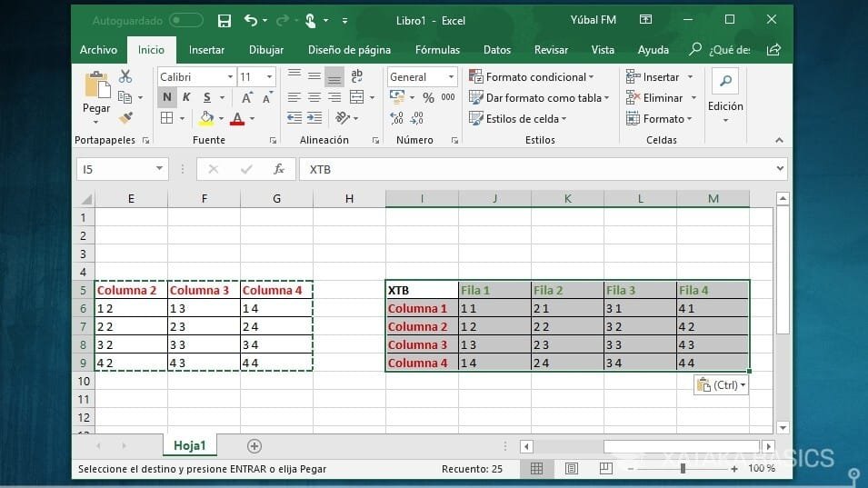Click the Cut scissors icon

coord(125,76)
